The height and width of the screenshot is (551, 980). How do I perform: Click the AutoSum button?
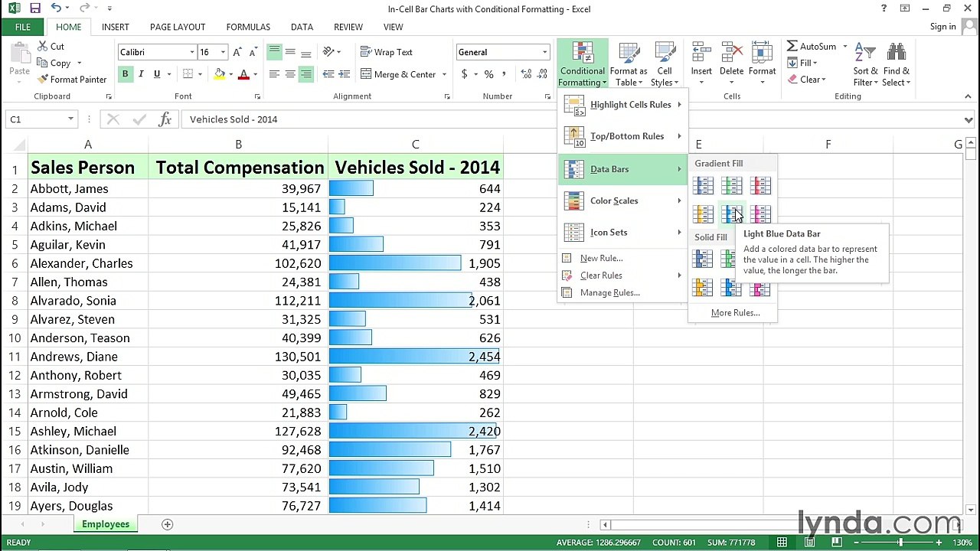click(812, 47)
